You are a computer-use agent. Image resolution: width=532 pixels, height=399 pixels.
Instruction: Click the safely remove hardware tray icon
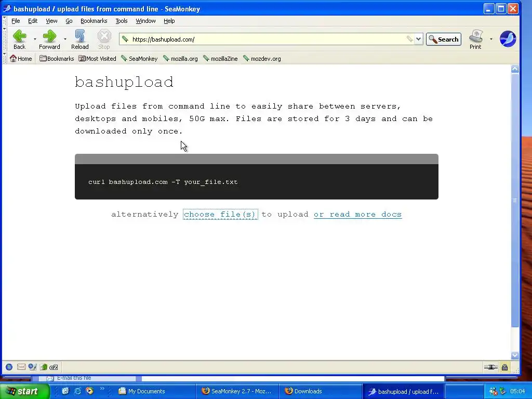pyautogui.click(x=502, y=391)
